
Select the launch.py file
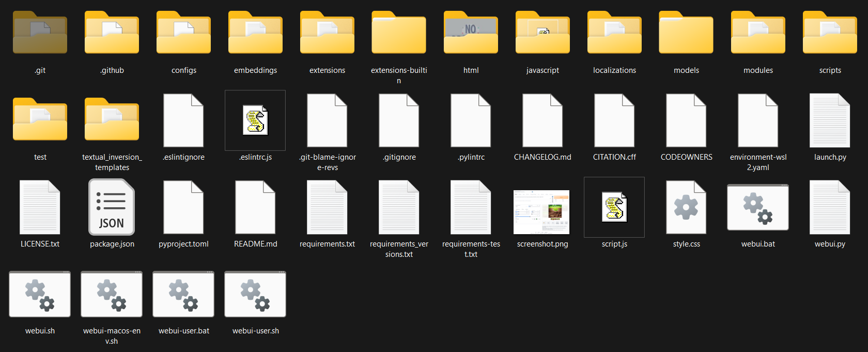[830, 120]
